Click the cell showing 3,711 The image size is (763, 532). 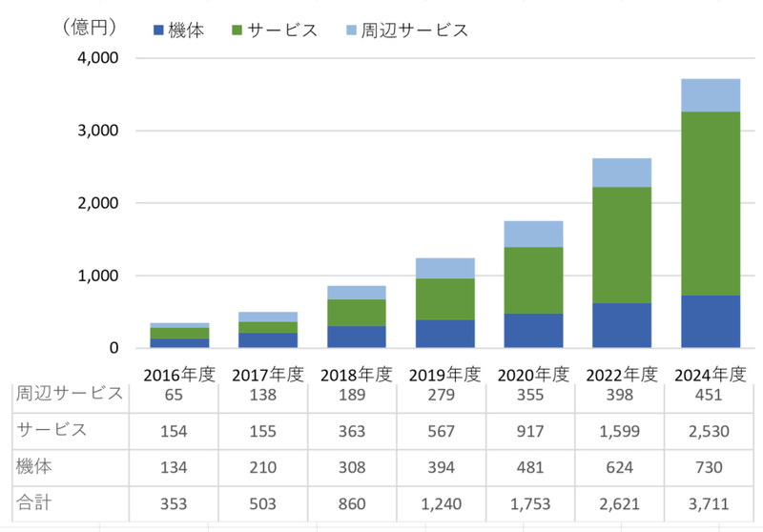click(711, 504)
